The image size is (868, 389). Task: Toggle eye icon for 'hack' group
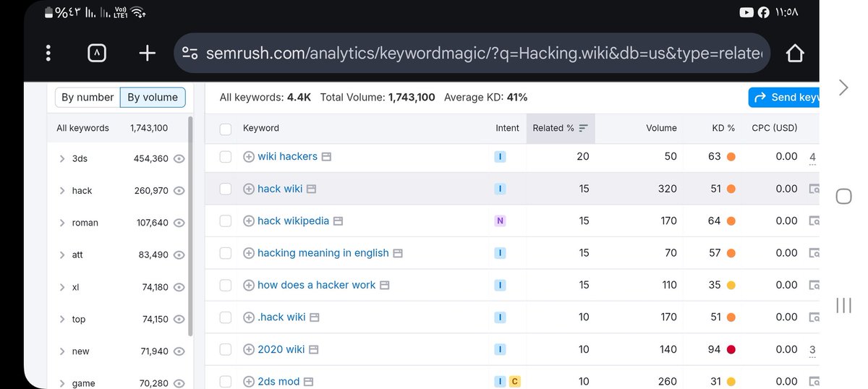(179, 191)
